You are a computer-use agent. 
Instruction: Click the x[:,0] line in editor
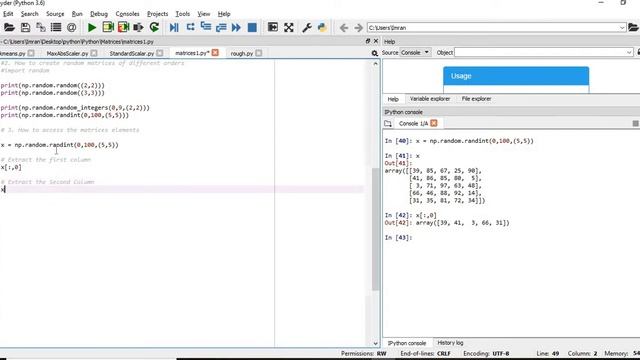coord(11,167)
